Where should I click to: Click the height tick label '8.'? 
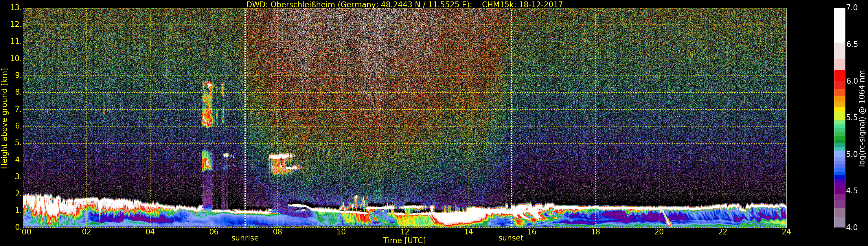[18, 92]
